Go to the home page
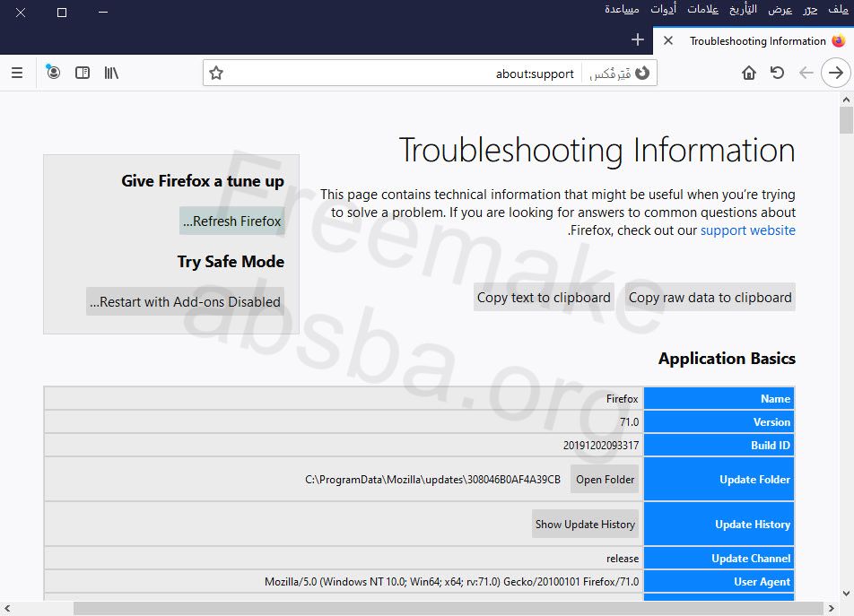This screenshot has height=616, width=854. (x=749, y=73)
